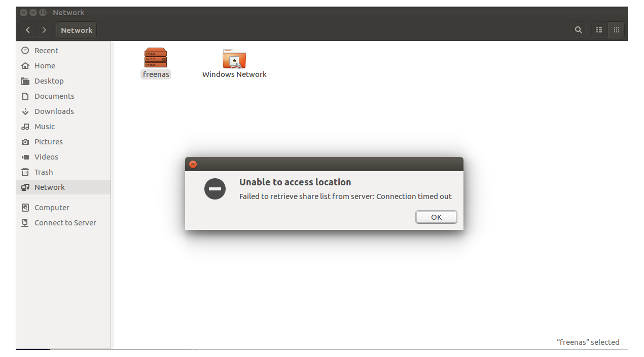This screenshot has height=357, width=644.
Task: Open Computer in the sidebar
Action: pos(63,208)
